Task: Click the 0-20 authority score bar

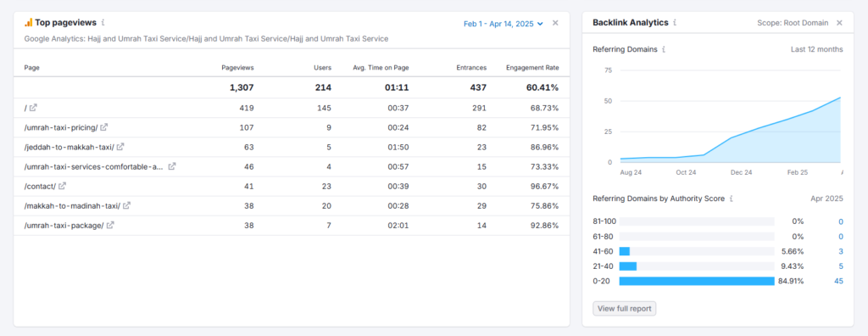Action: (x=697, y=281)
